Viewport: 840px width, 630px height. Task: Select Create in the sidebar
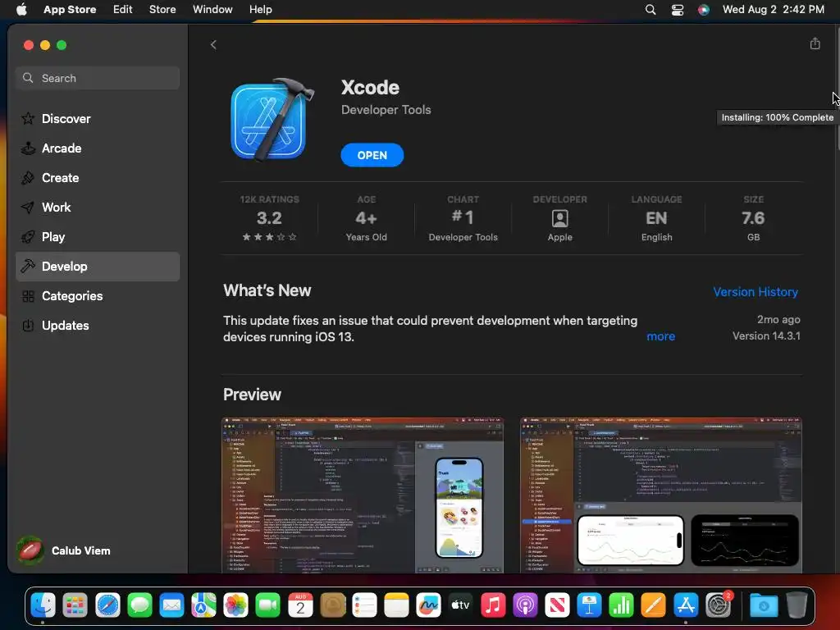point(98,177)
